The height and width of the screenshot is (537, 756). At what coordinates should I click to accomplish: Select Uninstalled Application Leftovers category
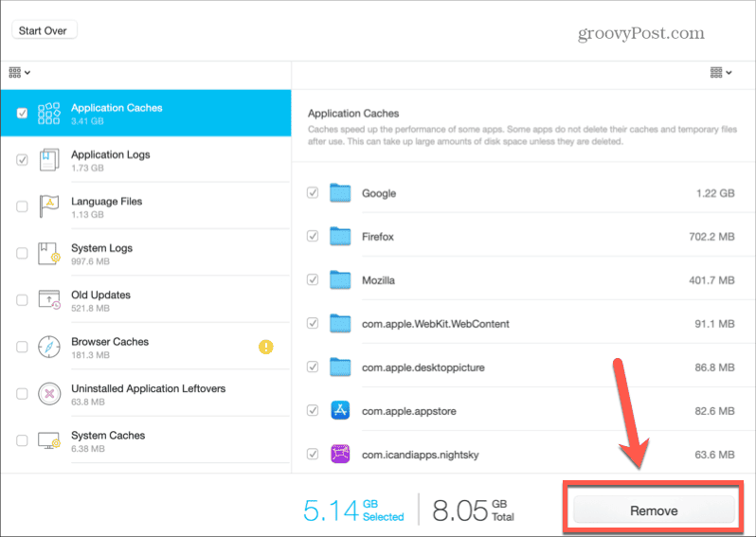[146, 393]
